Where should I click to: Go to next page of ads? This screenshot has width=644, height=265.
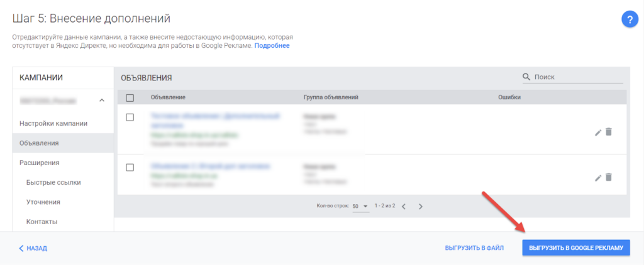[421, 206]
